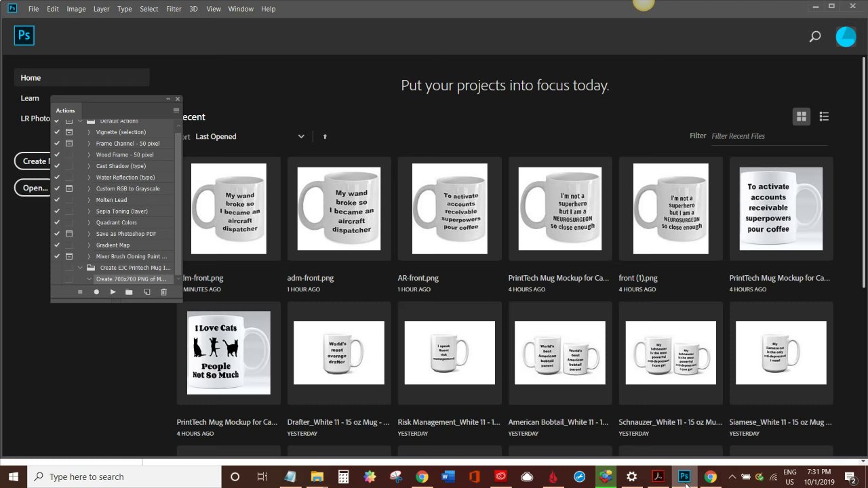
Task: Toggle the Quadrant Colors action checkmark
Action: click(x=57, y=222)
